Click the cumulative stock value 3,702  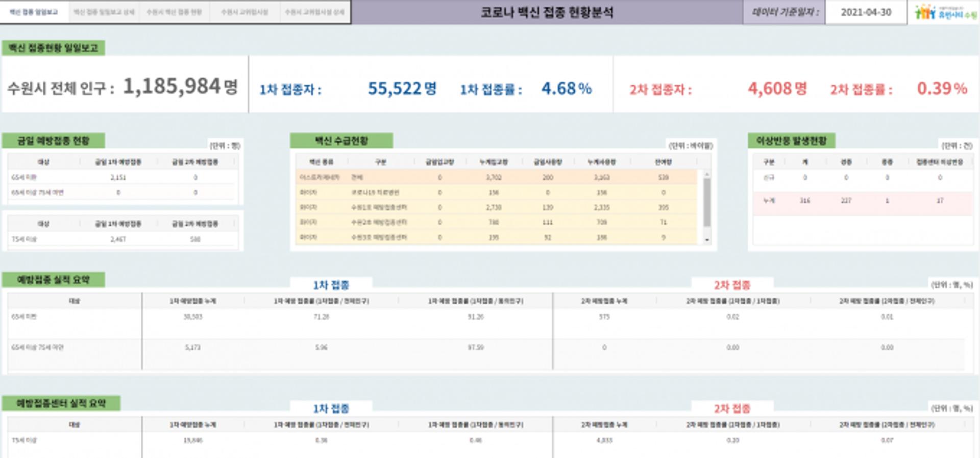pyautogui.click(x=494, y=177)
